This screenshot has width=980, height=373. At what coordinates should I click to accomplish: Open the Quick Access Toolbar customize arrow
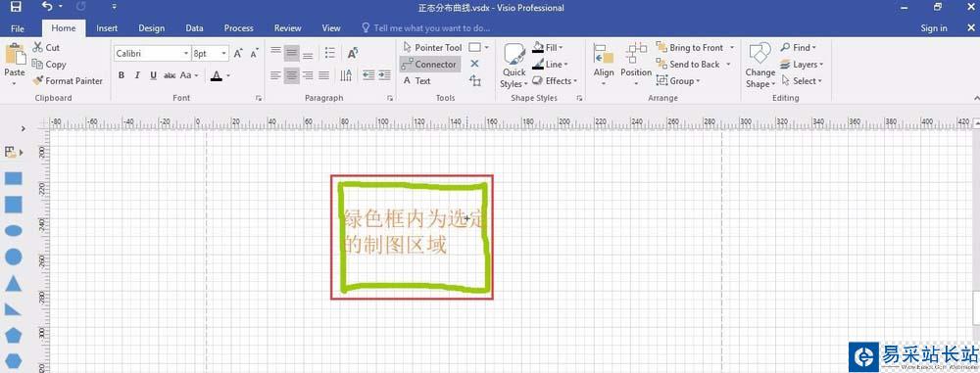[x=114, y=7]
